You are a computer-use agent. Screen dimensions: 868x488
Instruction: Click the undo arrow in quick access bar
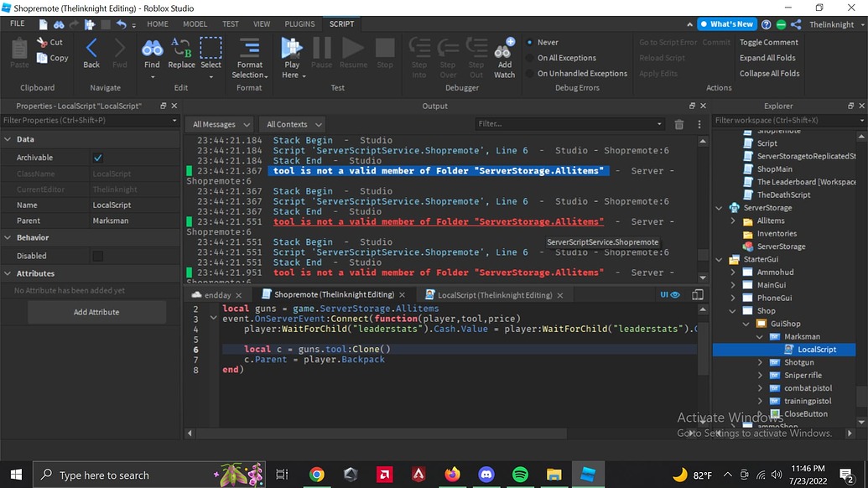[x=122, y=24]
